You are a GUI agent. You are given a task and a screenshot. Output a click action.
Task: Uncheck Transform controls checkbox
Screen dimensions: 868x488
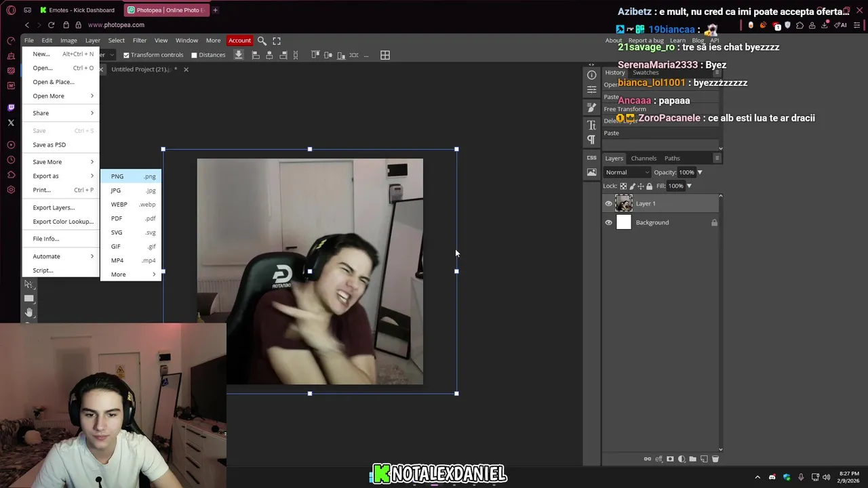click(x=126, y=55)
